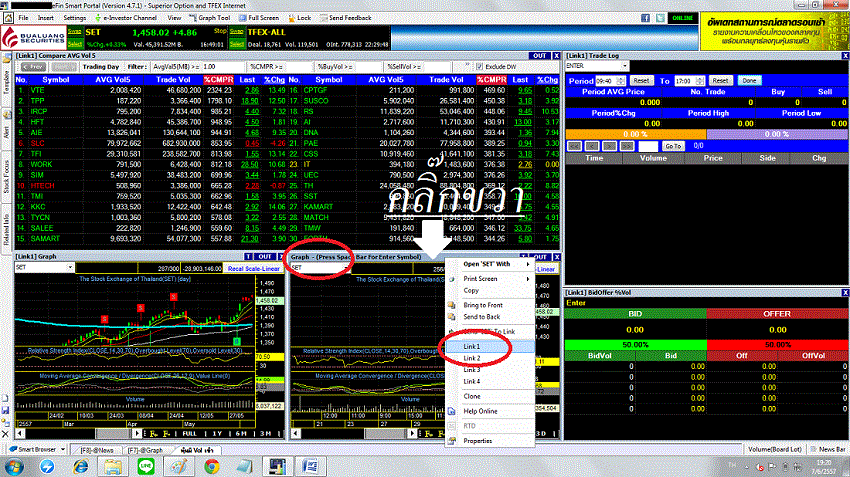Open Google Chrome from taskbar

pos(211,466)
